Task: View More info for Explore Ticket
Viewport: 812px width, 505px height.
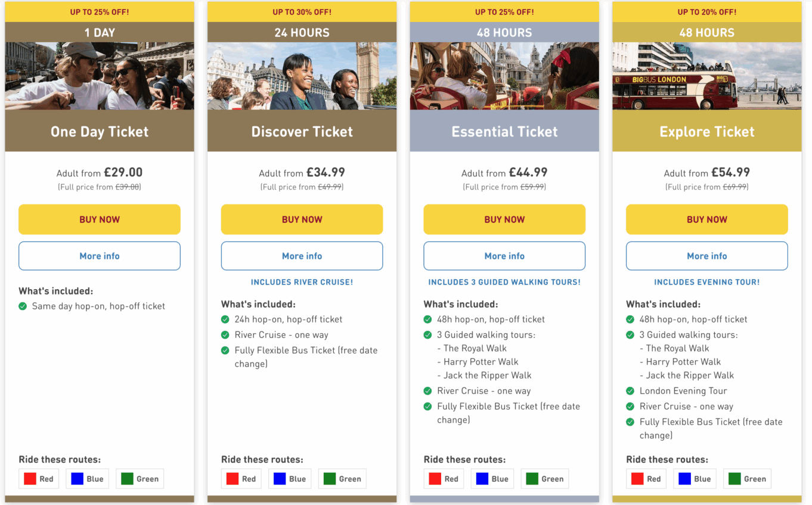Action: point(706,256)
